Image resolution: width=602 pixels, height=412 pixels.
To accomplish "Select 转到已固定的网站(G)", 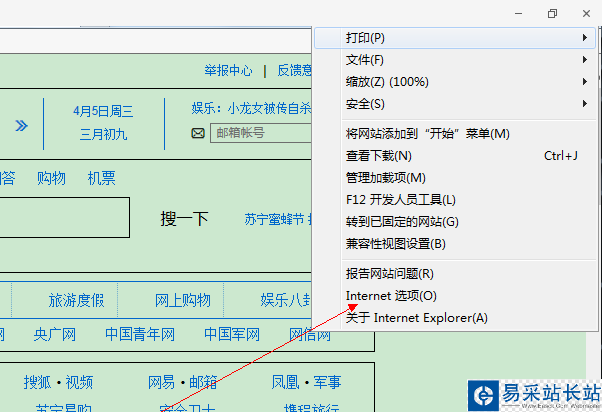I will [x=455, y=222].
